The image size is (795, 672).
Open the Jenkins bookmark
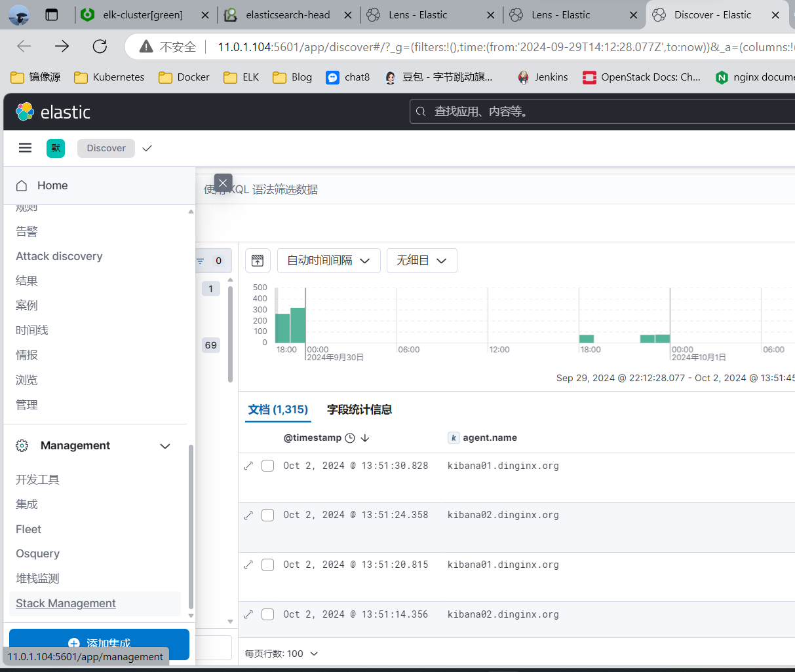543,77
